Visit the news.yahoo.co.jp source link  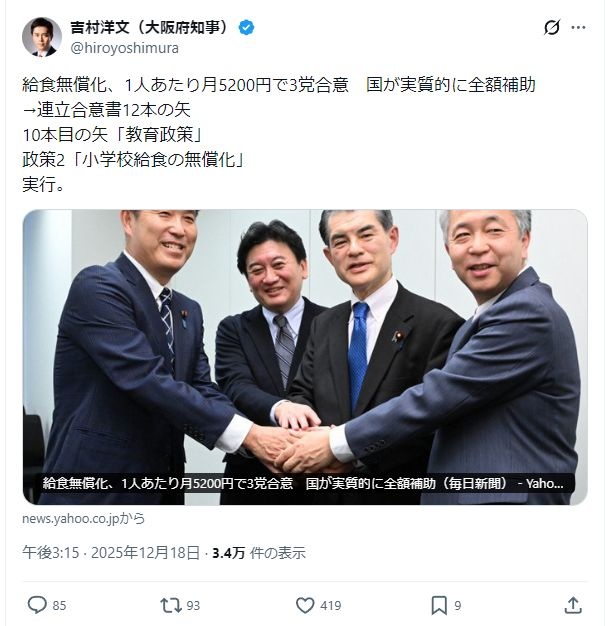point(83,519)
